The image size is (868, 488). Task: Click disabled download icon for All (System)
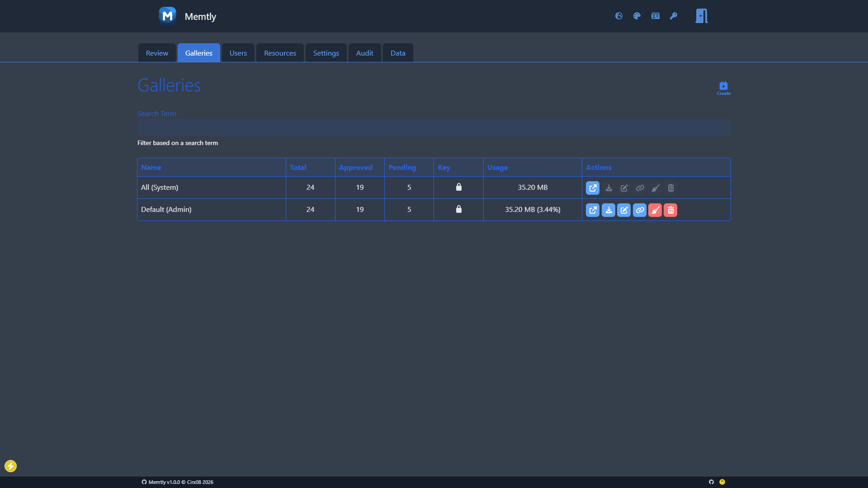pos(609,188)
